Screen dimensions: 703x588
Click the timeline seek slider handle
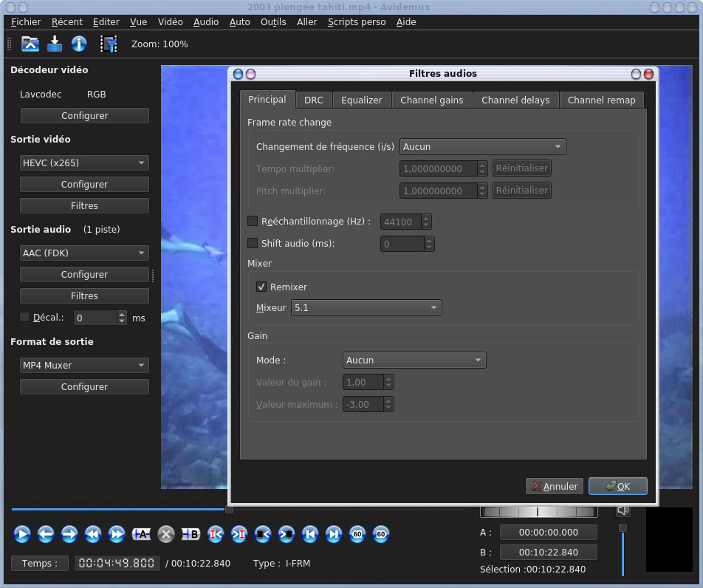229,509
